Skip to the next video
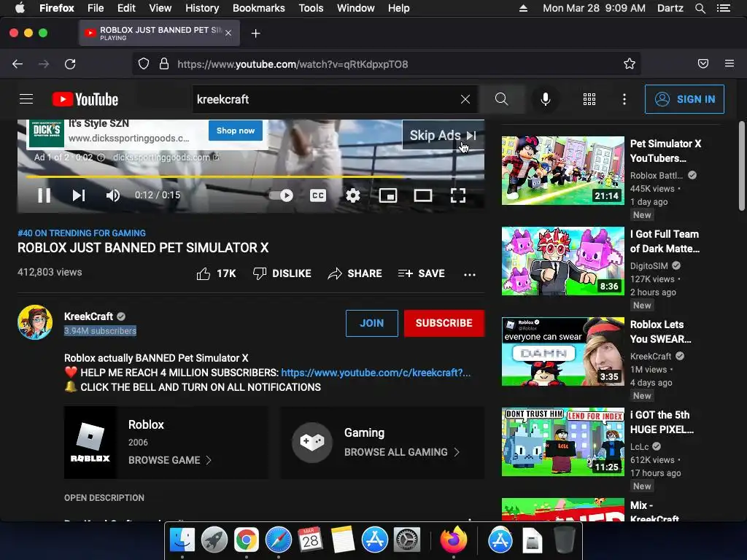Image resolution: width=747 pixels, height=560 pixels. tap(79, 195)
